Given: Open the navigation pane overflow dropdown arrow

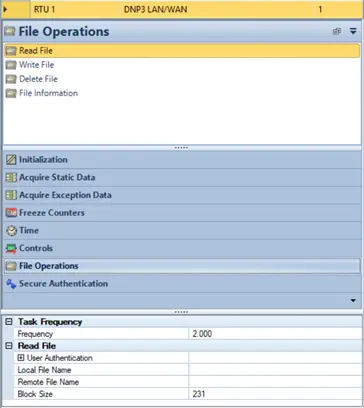Looking at the screenshot, I should click(353, 301).
